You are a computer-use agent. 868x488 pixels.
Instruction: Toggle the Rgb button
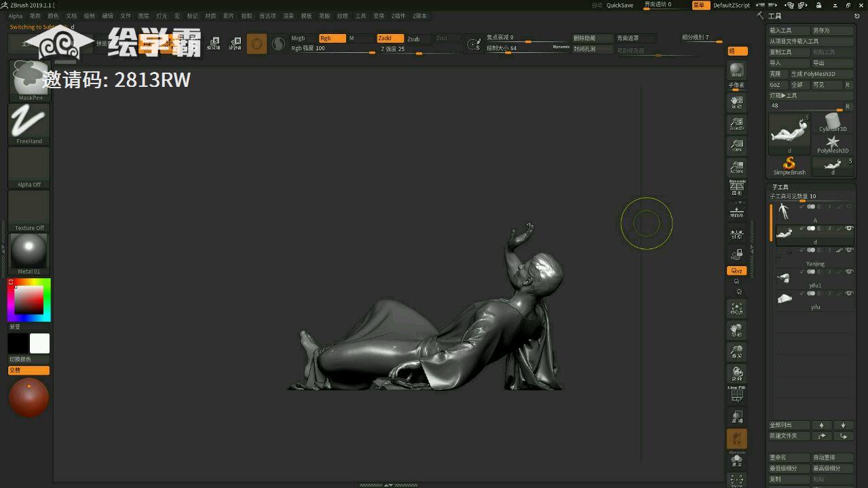332,39
